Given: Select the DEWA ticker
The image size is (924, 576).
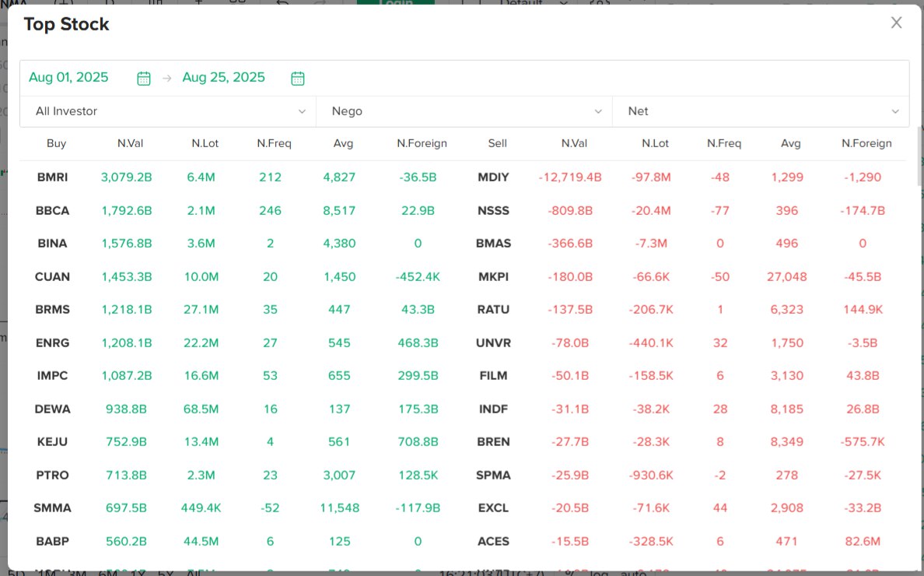Looking at the screenshot, I should coord(52,409).
